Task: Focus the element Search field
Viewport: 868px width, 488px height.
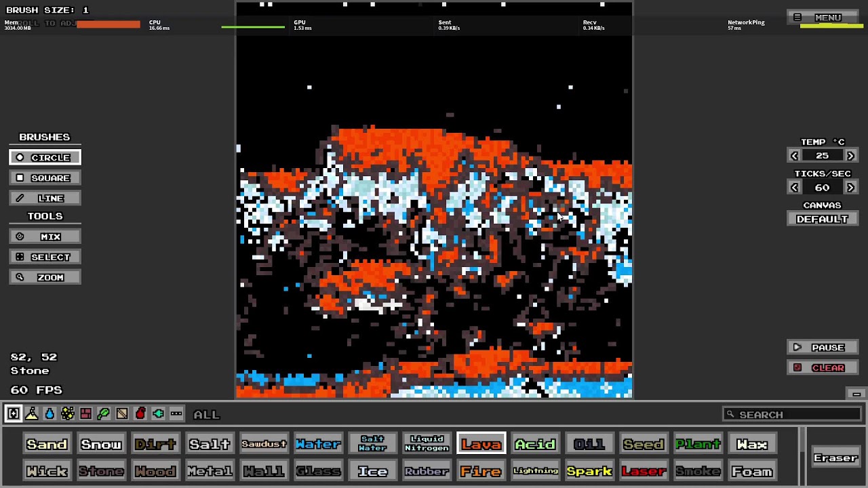Action: click(791, 414)
